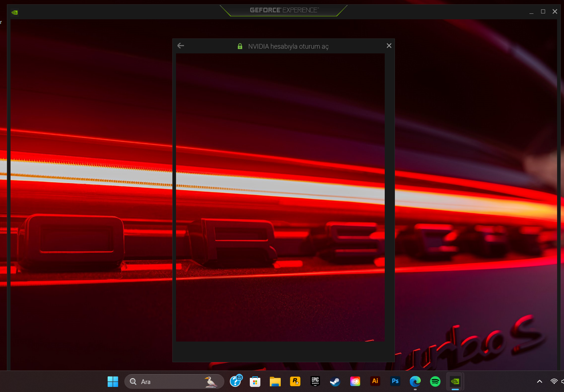Switch to Spotify from taskbar
This screenshot has height=392, width=564.
click(x=435, y=381)
